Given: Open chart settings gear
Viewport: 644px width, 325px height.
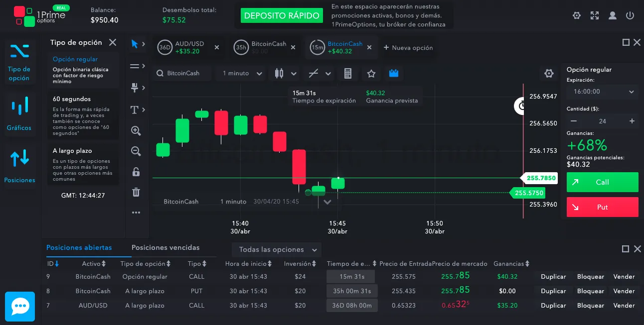Looking at the screenshot, I should tap(549, 74).
